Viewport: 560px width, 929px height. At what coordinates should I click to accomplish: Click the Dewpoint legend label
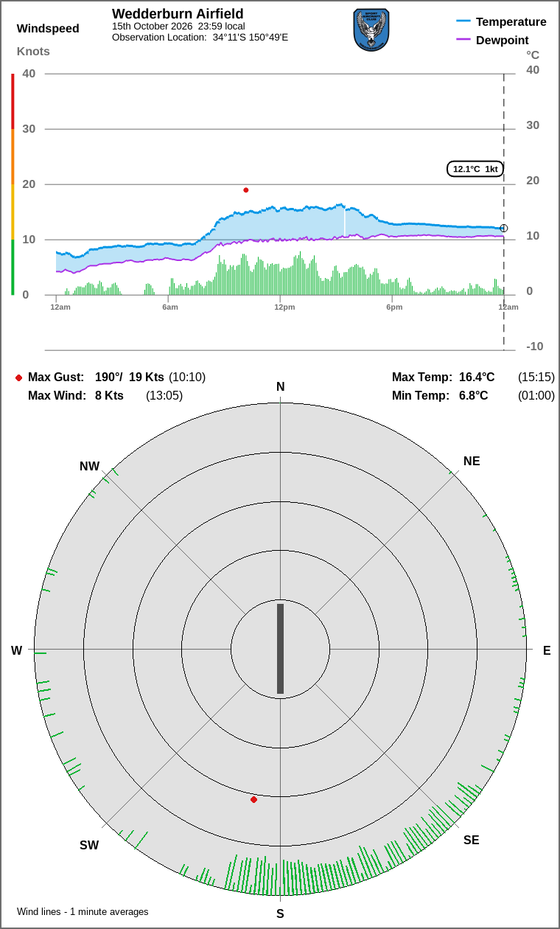[x=503, y=40]
